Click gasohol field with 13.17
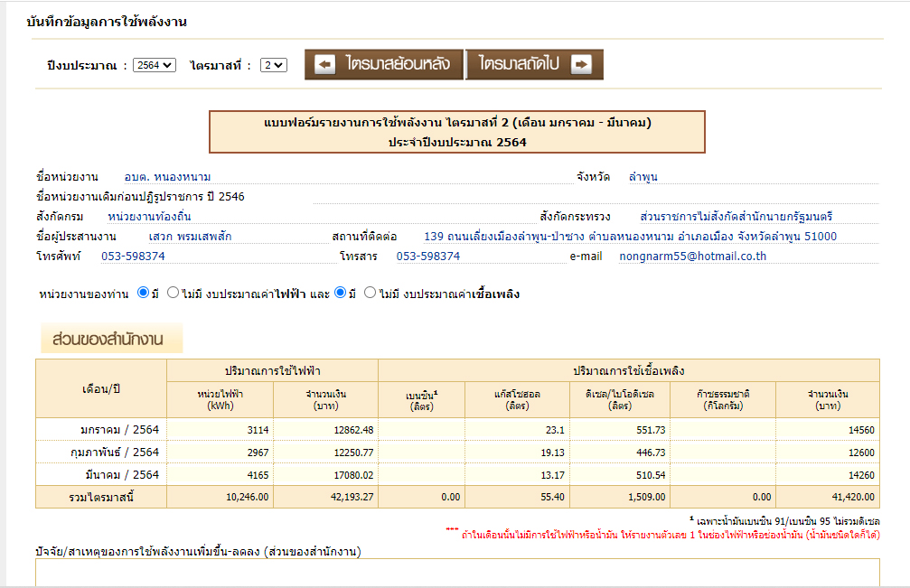This screenshot has height=588, width=910. tap(517, 475)
